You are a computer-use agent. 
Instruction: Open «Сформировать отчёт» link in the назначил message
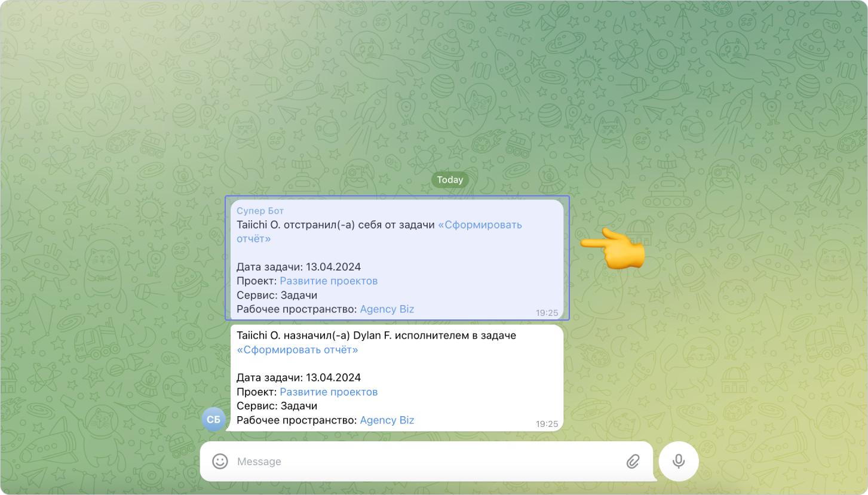tap(297, 350)
